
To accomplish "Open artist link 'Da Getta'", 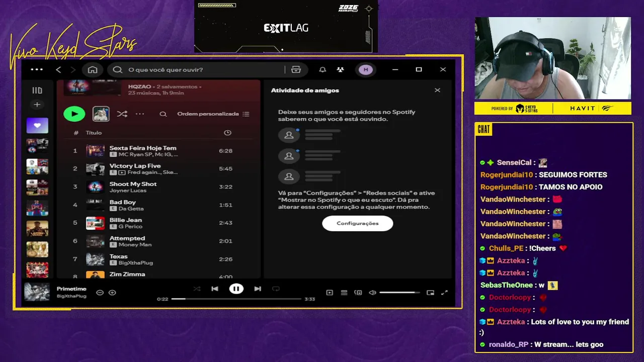I will [x=131, y=209].
